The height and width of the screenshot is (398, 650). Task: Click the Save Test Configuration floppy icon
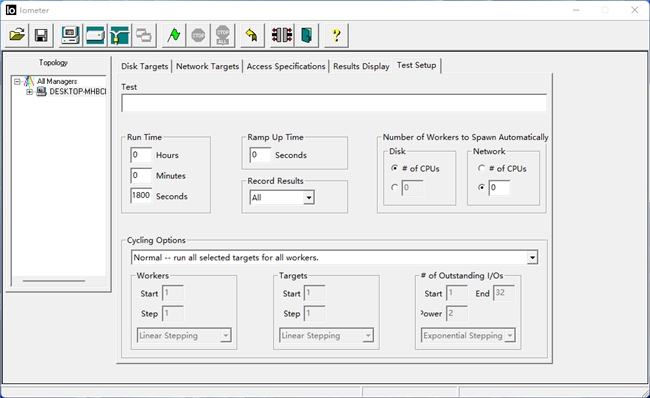click(x=41, y=35)
